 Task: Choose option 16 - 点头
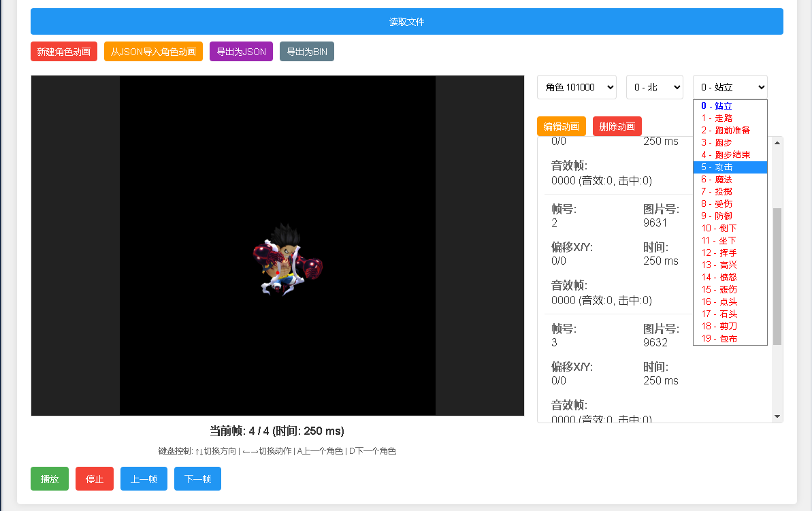pyautogui.click(x=730, y=302)
